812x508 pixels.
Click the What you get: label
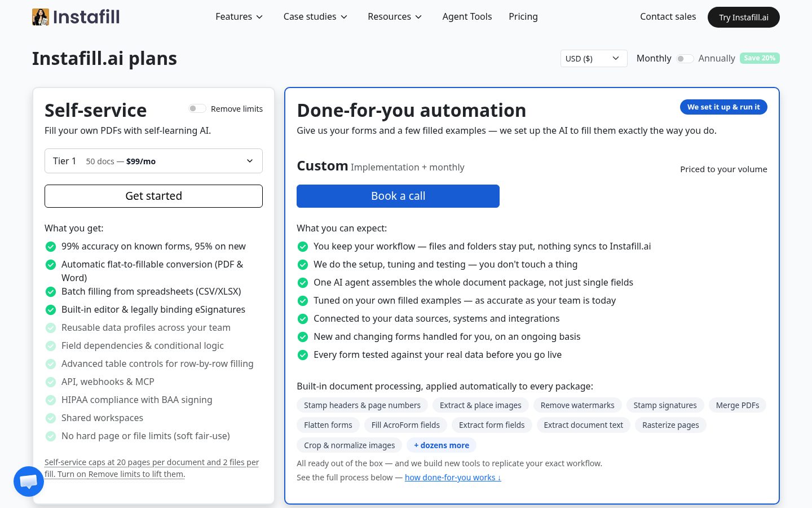74,229
